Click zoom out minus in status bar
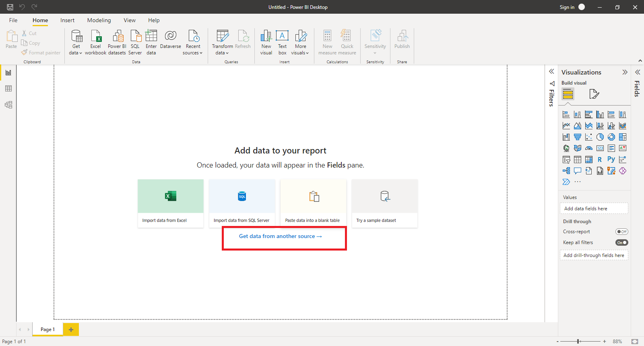 pos(557,342)
